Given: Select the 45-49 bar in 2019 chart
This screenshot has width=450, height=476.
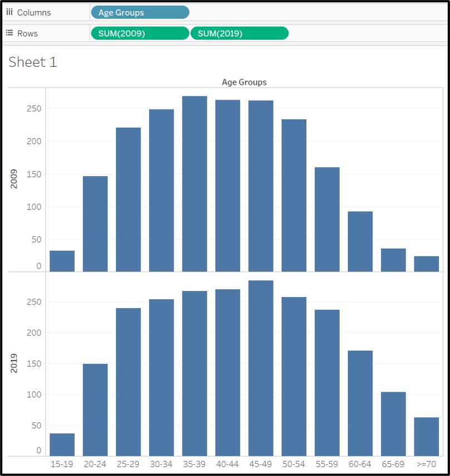Looking at the screenshot, I should pyautogui.click(x=261, y=368).
